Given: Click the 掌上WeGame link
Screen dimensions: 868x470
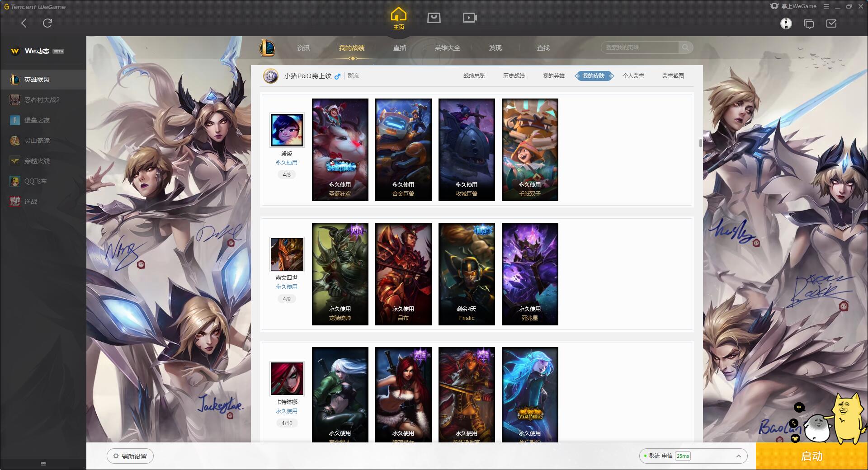Looking at the screenshot, I should coord(793,6).
